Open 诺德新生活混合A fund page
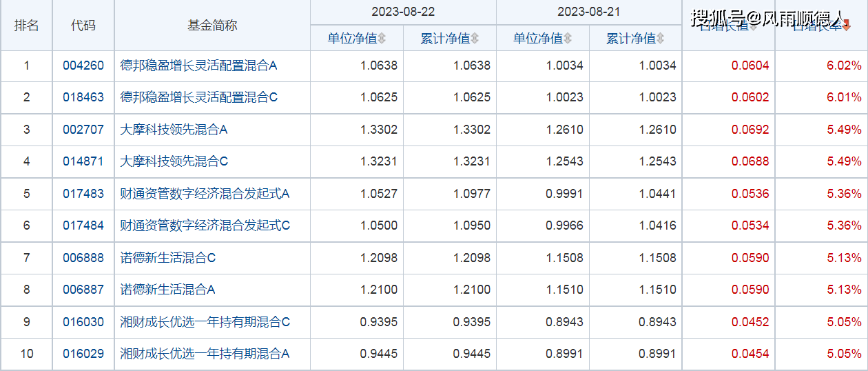Image resolution: width=868 pixels, height=371 pixels. pyautogui.click(x=167, y=290)
